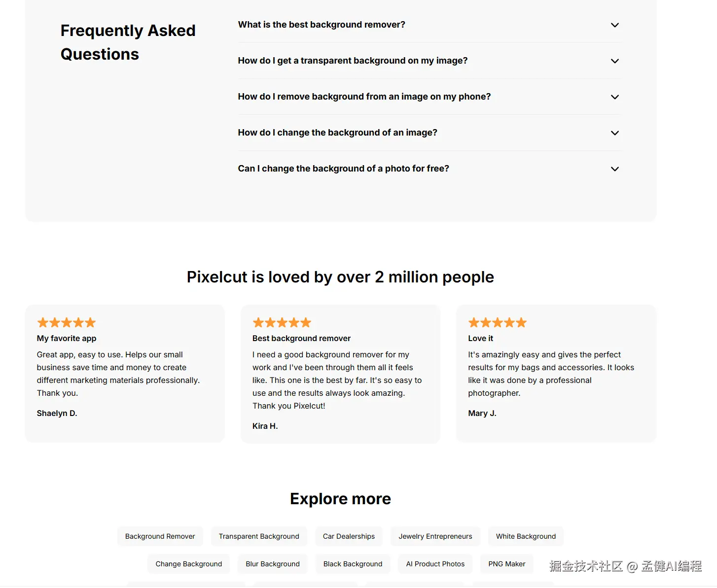717x588 pixels.
Task: Click the PNG Maker tag
Action: [x=507, y=564]
